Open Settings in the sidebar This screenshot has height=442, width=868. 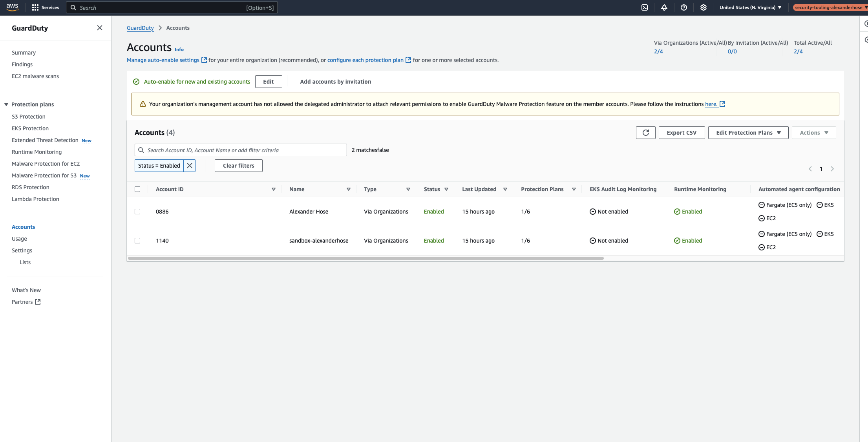click(22, 250)
